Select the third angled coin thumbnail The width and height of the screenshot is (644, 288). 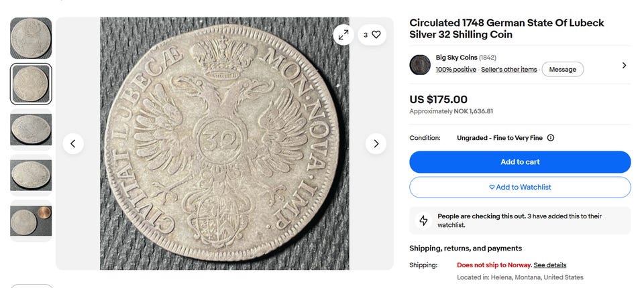31,129
